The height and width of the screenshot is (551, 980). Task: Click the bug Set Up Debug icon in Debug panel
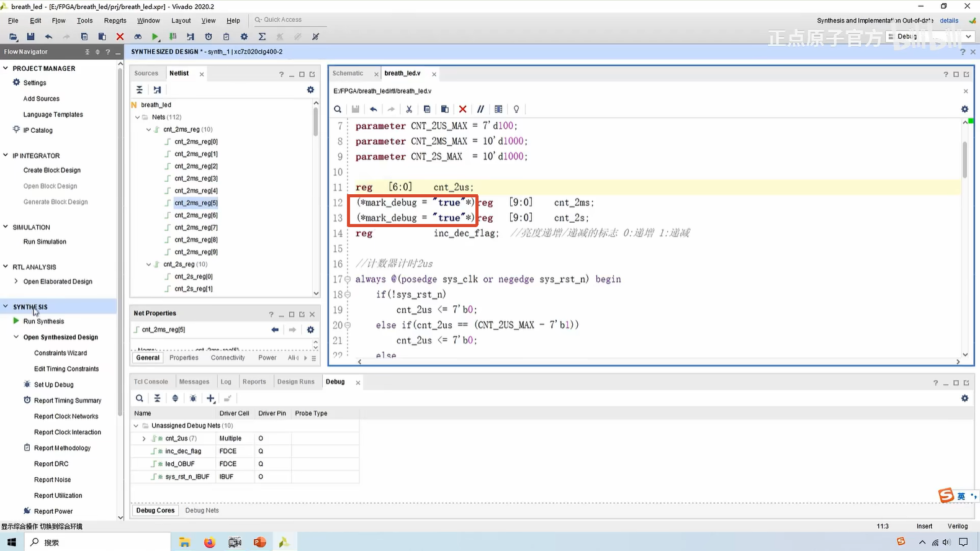tap(193, 398)
